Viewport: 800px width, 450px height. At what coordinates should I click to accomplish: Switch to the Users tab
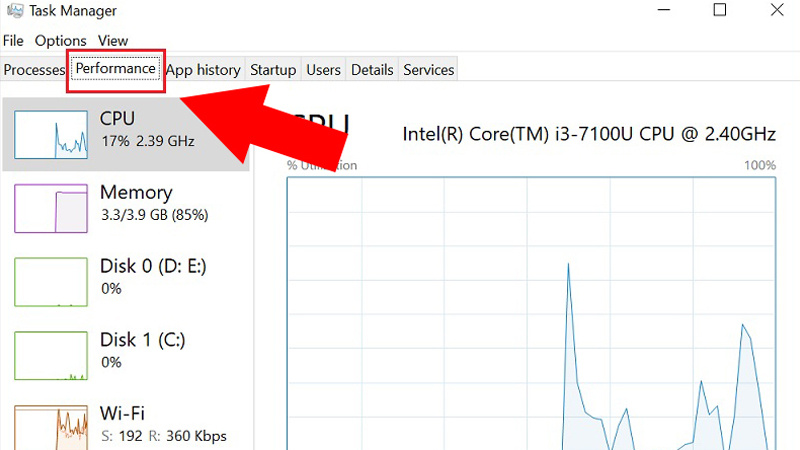tap(324, 70)
